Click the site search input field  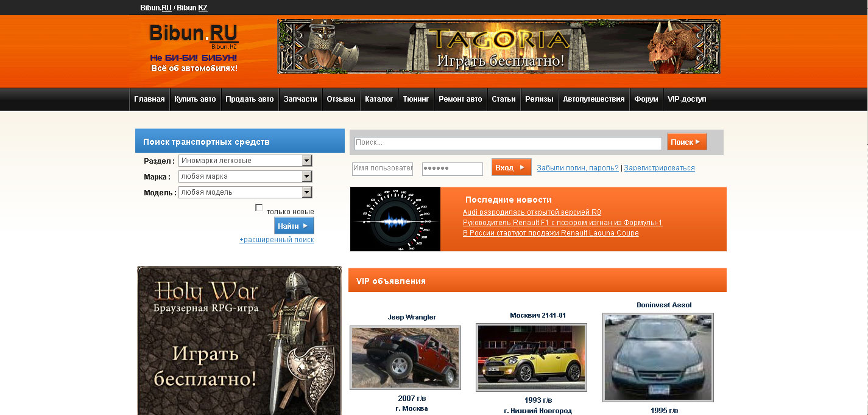tap(508, 143)
